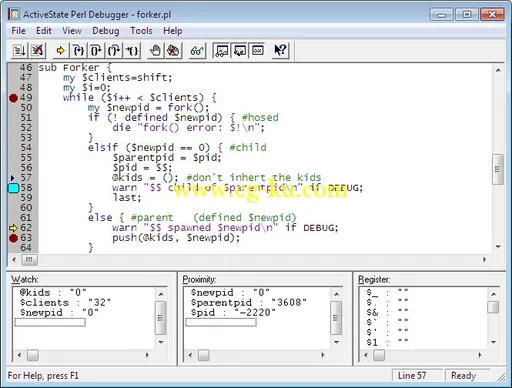The height and width of the screenshot is (388, 512).
Task: Remove all breakpoints with crossed hand icon
Action: [x=173, y=51]
